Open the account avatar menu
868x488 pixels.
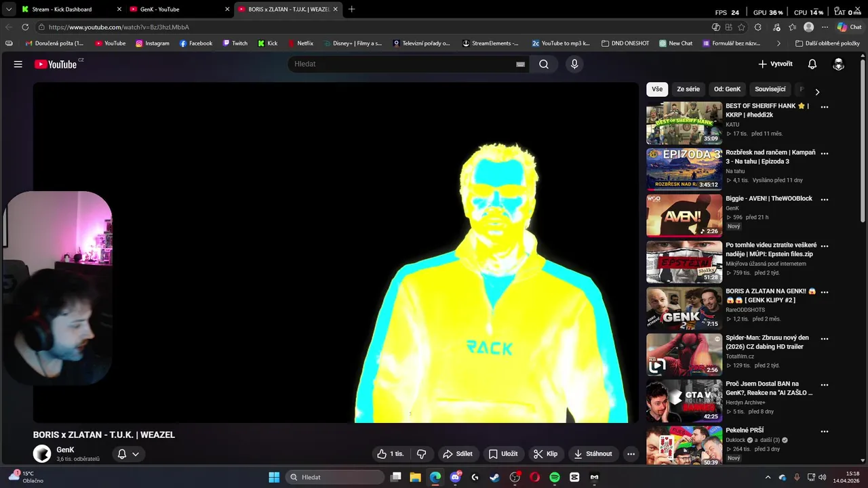839,64
